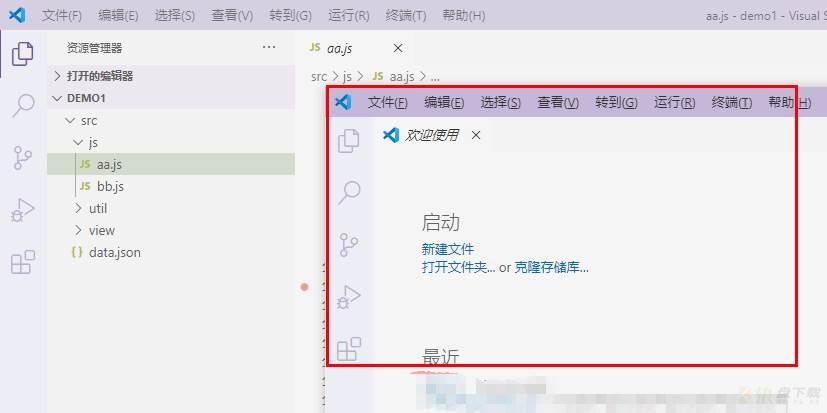Viewport: 827px width, 413px height.
Task: Click the 打开文件夹... link
Action: [x=458, y=267]
